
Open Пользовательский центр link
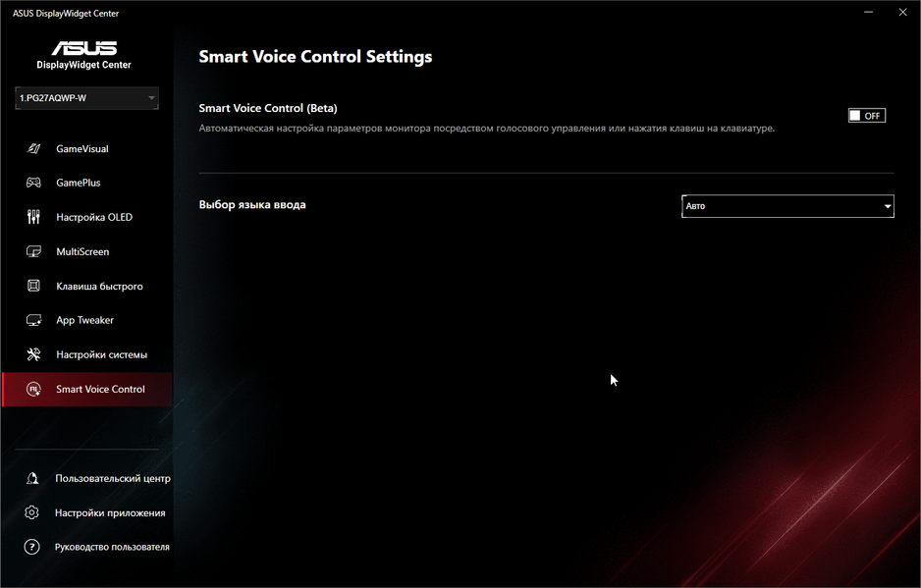coord(113,478)
